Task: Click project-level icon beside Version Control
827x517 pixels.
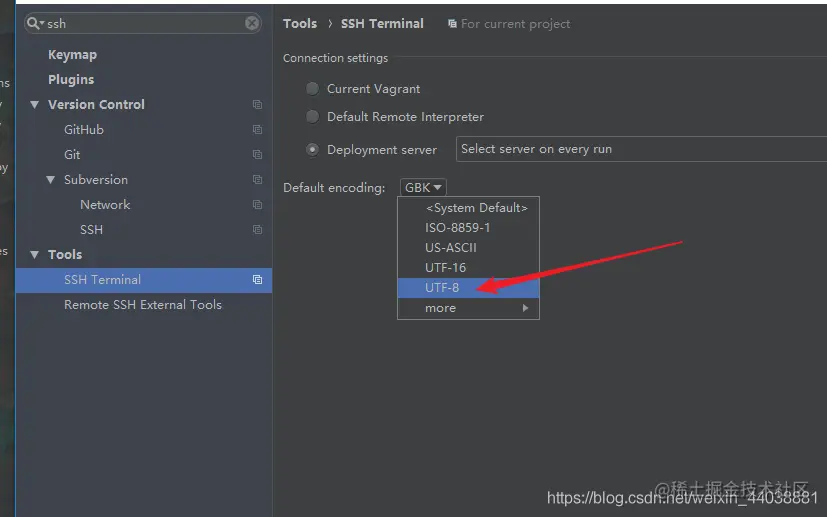Action: point(257,104)
